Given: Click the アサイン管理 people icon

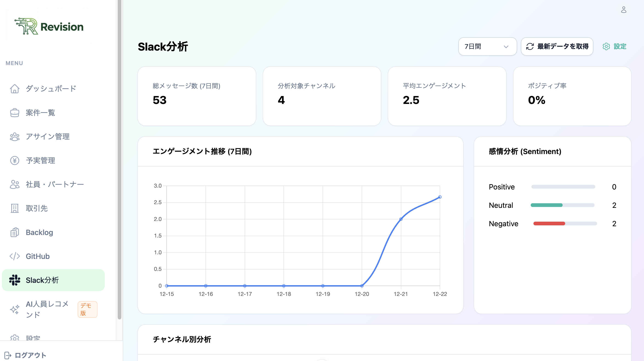Looking at the screenshot, I should click(x=15, y=137).
